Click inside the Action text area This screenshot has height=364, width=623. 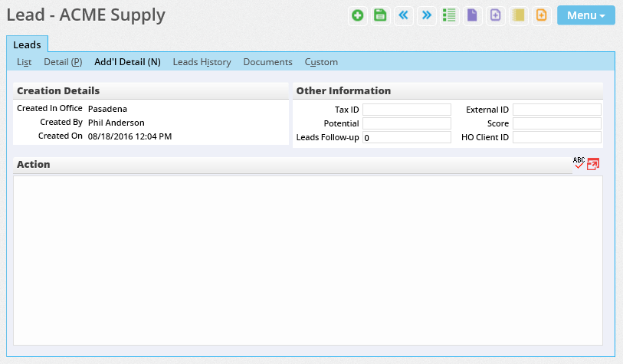coord(308,261)
